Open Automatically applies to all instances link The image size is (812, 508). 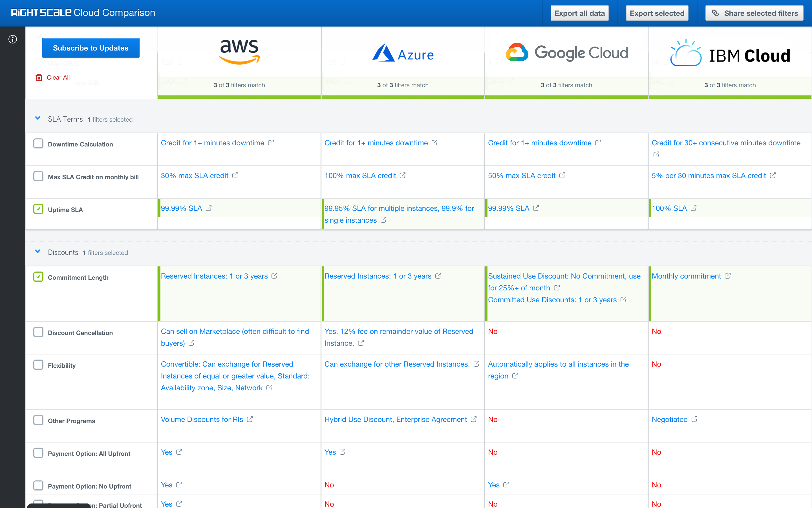558,370
